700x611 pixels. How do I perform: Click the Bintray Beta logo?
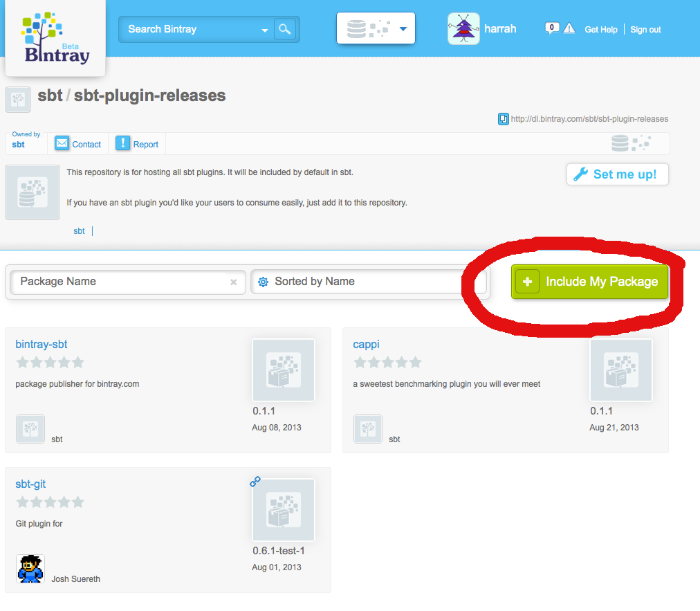coord(55,37)
